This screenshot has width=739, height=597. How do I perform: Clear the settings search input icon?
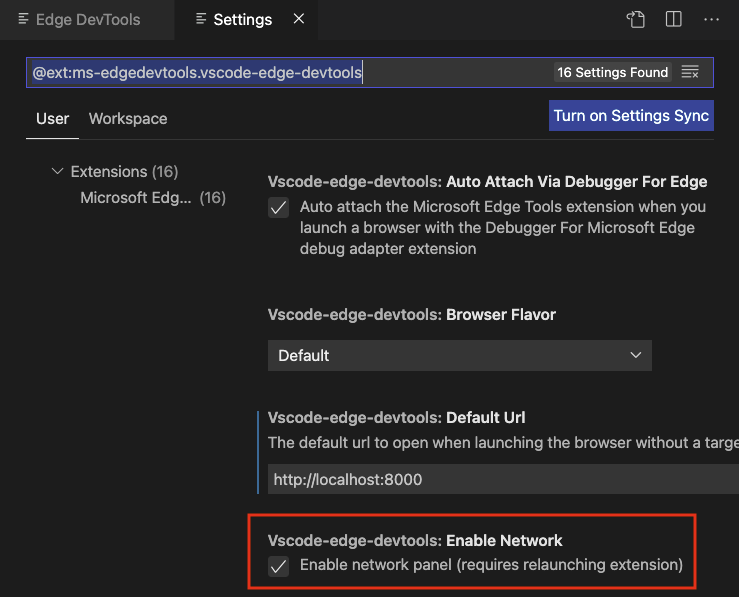[690, 72]
